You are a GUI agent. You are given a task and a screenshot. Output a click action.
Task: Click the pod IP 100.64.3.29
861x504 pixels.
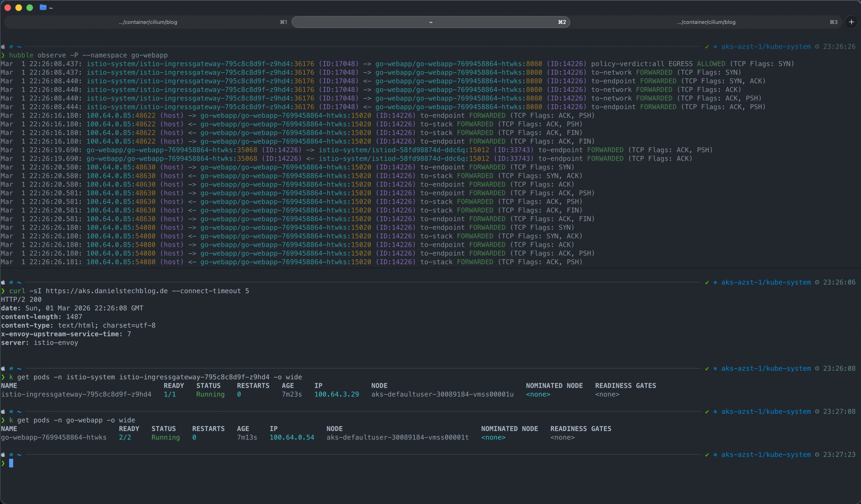336,394
